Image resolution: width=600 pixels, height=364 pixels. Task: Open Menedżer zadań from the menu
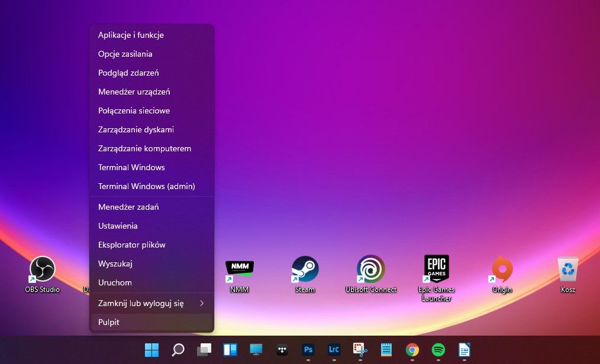click(x=151, y=207)
